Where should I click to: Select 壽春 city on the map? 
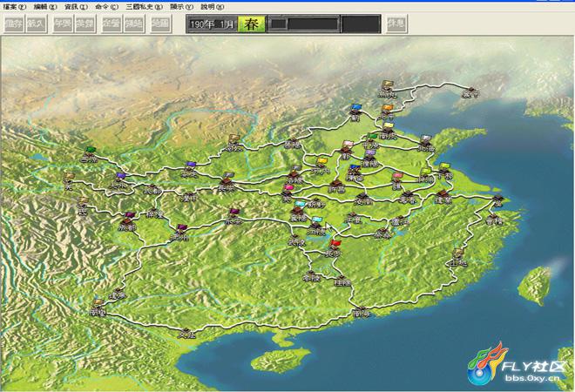coord(408,197)
